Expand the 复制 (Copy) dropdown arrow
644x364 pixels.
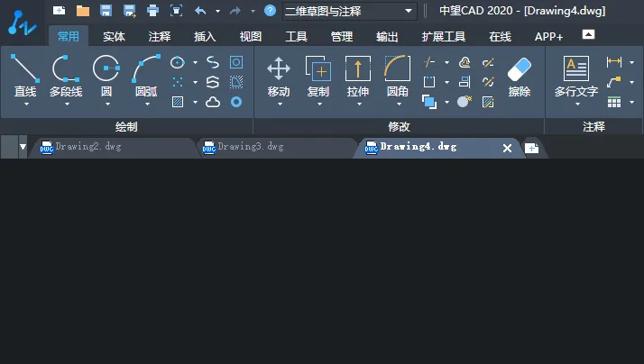(318, 104)
